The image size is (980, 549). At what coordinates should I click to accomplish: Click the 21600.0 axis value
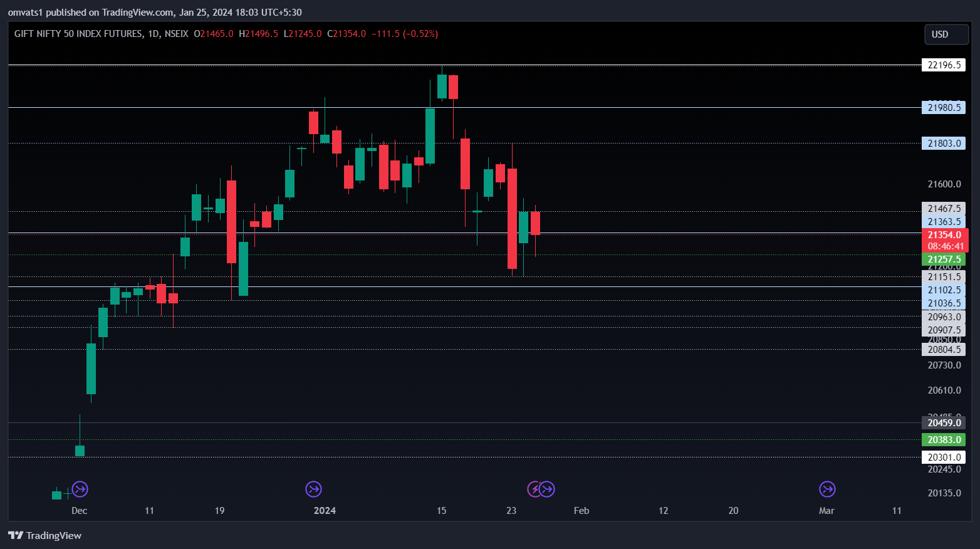[x=944, y=184]
